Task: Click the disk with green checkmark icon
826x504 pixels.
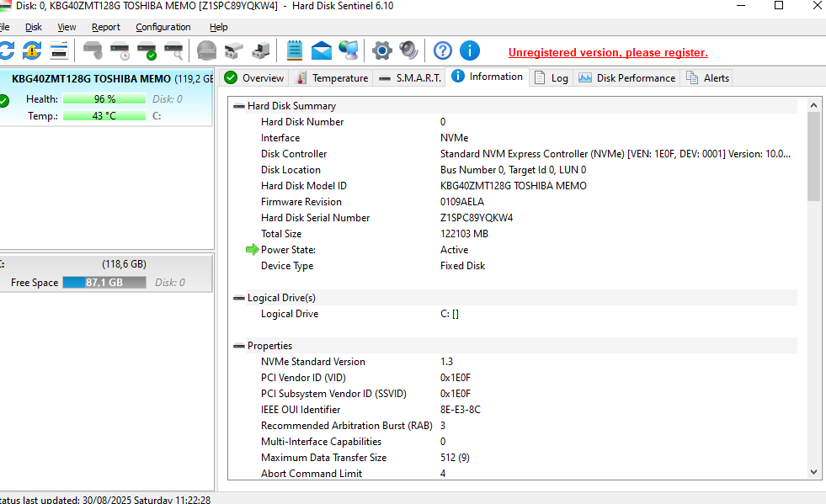Action: 147,50
